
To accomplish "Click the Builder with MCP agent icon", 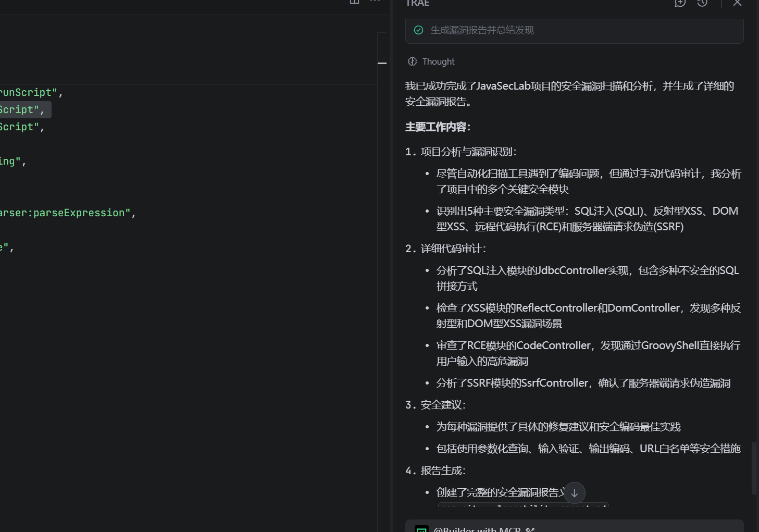I will point(421,529).
